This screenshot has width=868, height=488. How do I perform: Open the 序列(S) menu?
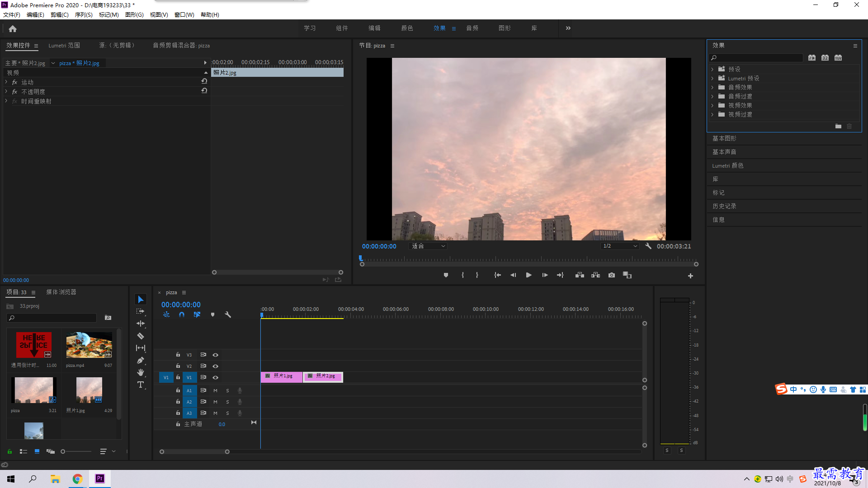coord(84,15)
